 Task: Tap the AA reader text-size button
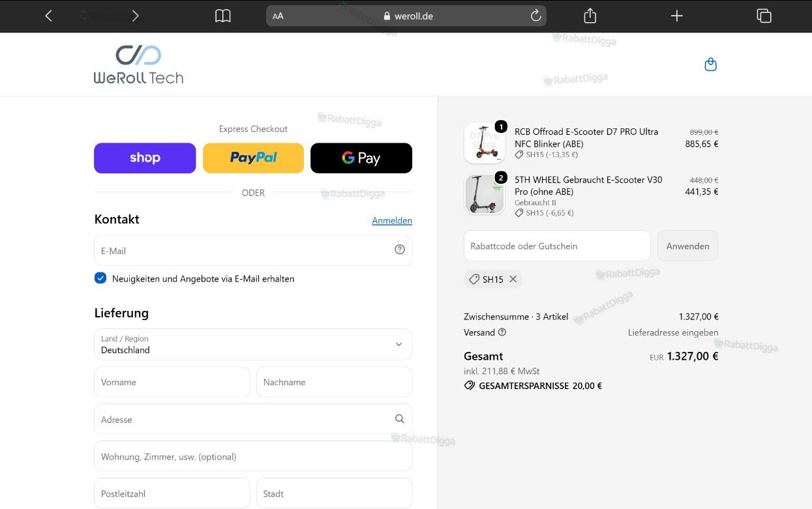(278, 16)
